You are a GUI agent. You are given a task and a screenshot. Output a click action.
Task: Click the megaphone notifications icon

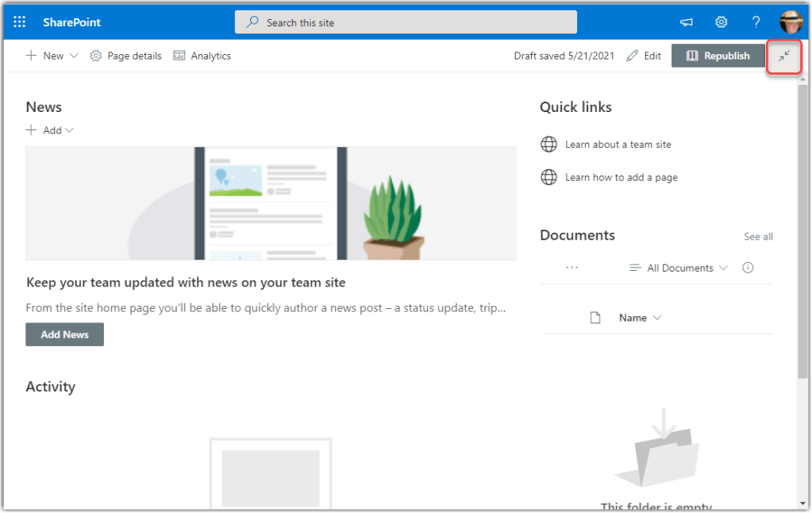click(686, 22)
